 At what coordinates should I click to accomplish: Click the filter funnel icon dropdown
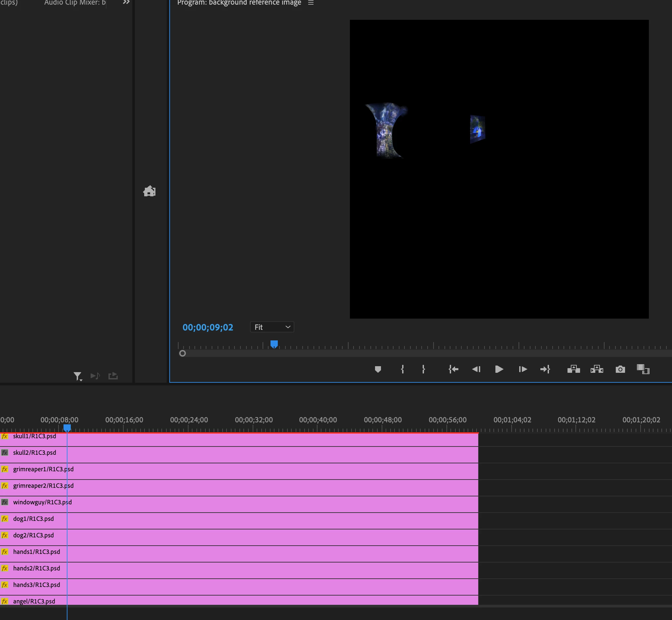coord(77,376)
